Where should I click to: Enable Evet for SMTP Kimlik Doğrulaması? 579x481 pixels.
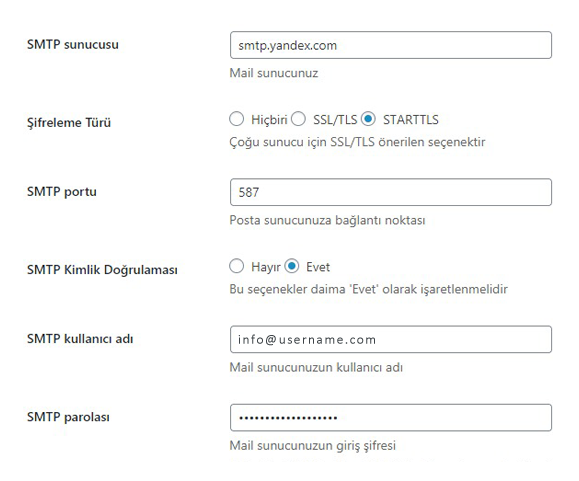point(292,266)
